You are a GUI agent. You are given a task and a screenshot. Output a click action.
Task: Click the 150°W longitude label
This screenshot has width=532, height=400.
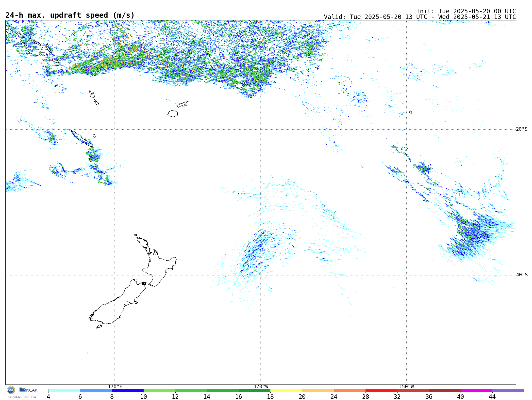click(x=407, y=387)
